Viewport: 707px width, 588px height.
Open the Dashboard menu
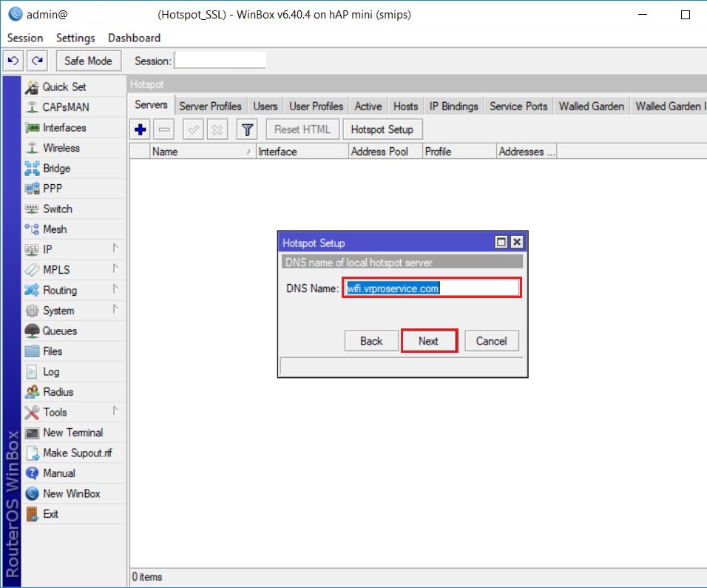point(135,38)
